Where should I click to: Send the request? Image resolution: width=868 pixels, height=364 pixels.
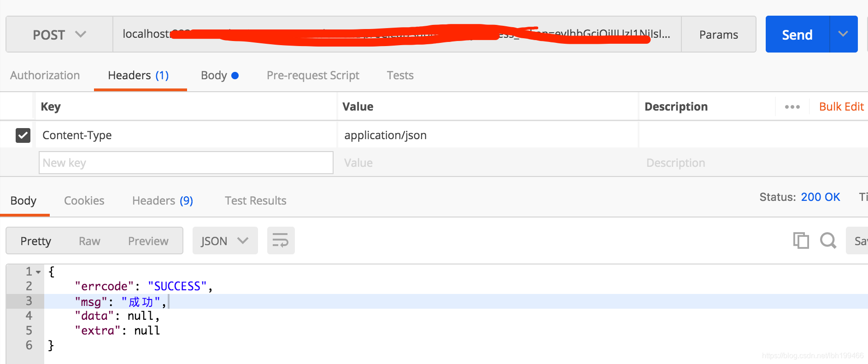coord(797,35)
